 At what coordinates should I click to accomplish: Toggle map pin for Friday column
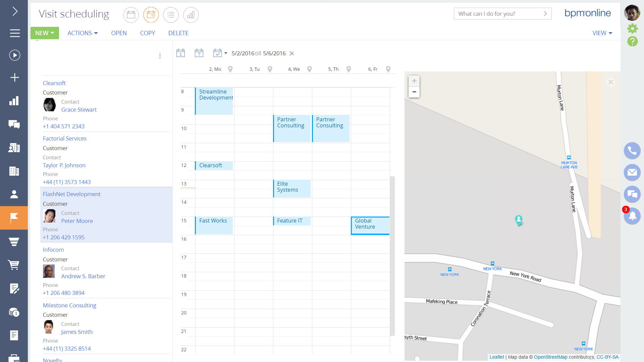coord(388,69)
